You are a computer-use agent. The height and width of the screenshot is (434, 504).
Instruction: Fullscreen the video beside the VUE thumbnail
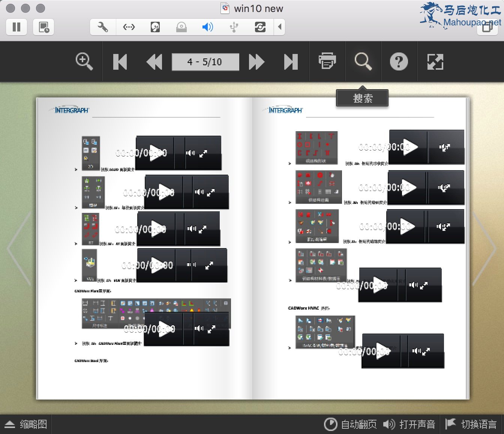[x=209, y=266]
